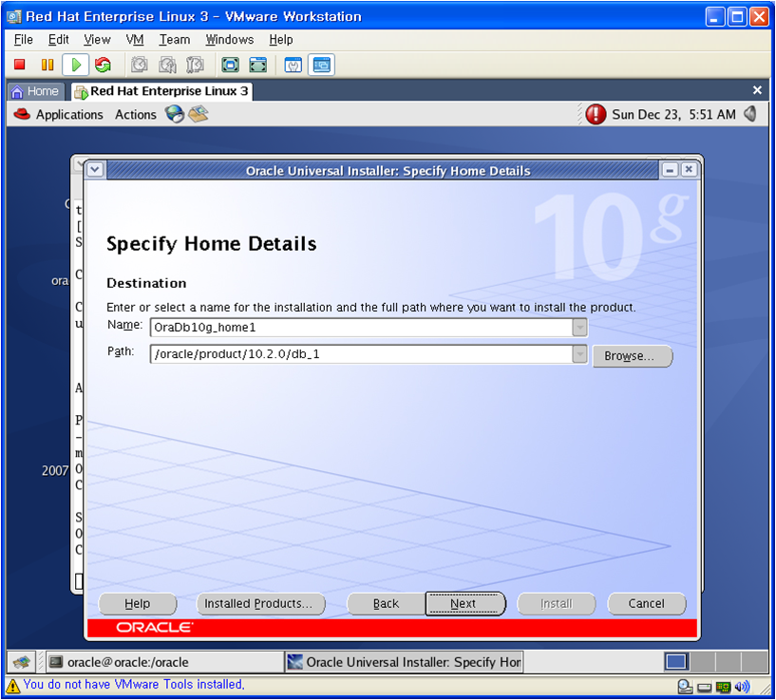The image size is (776, 700).
Task: Click the VMware status hard disk icon
Action: click(704, 688)
